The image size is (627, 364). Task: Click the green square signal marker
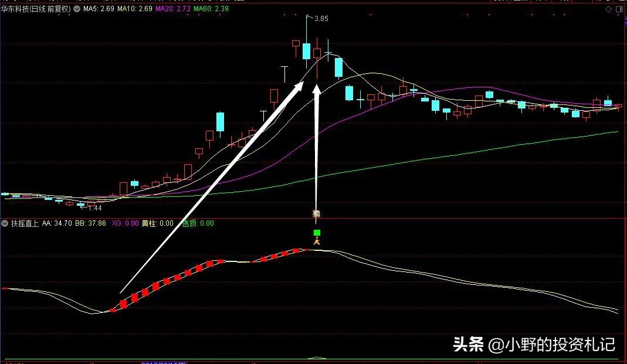(317, 233)
